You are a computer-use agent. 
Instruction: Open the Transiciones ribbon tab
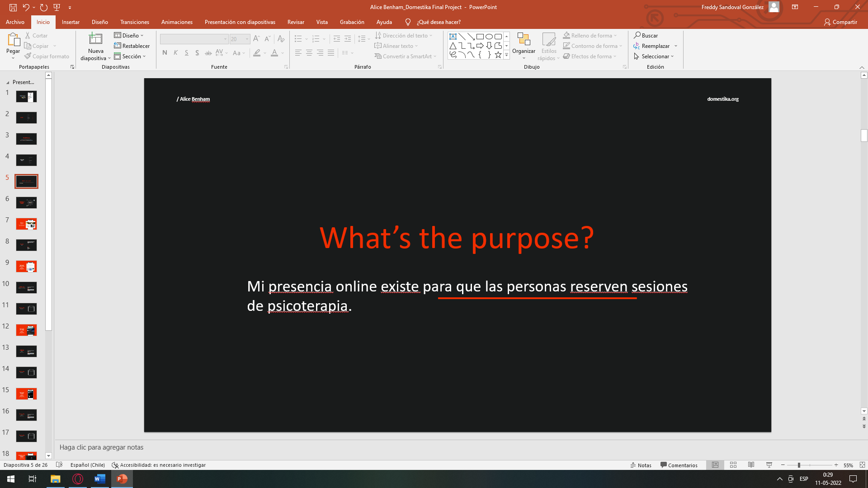tap(134, 22)
